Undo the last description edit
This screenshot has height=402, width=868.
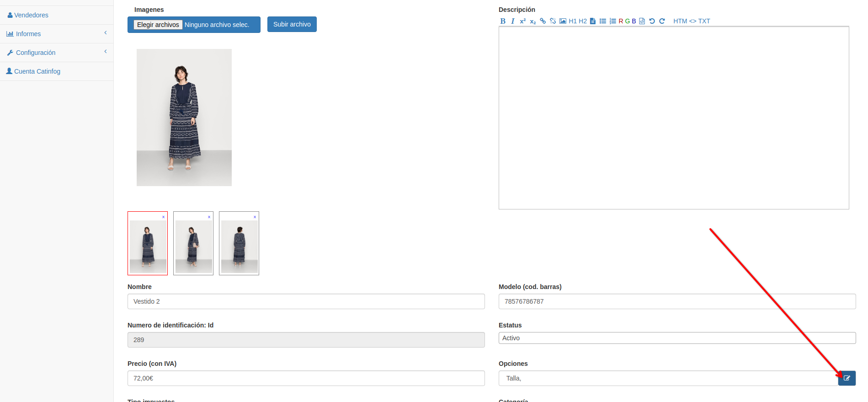(652, 21)
